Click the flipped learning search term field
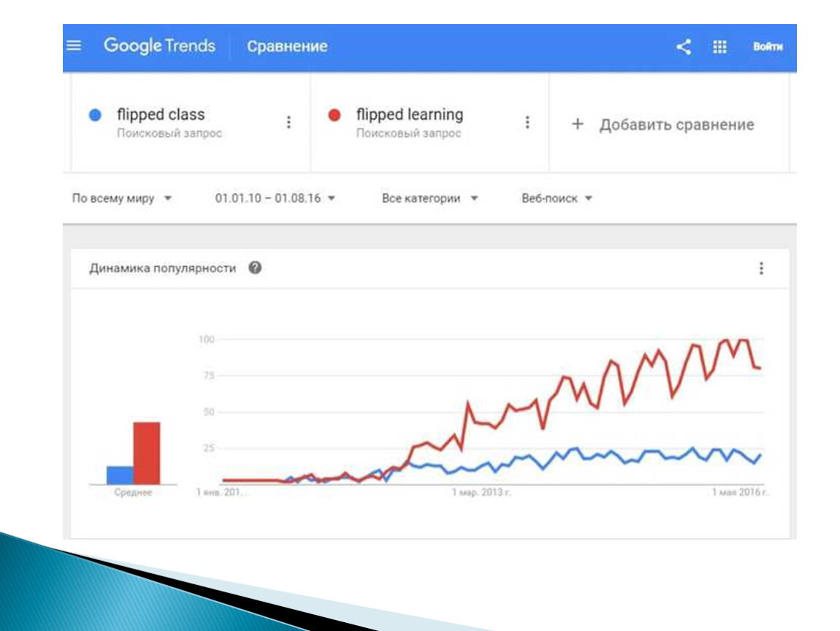Screen dimensions: 840x631 pyautogui.click(x=429, y=123)
